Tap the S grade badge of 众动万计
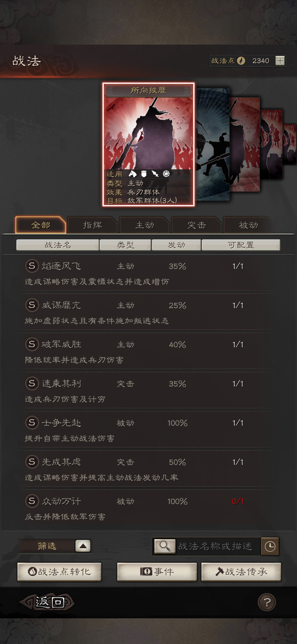The height and width of the screenshot is (644, 297). tap(32, 501)
